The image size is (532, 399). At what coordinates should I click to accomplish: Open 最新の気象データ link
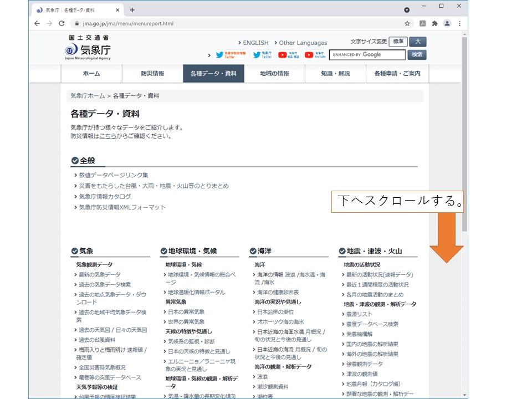(99, 274)
